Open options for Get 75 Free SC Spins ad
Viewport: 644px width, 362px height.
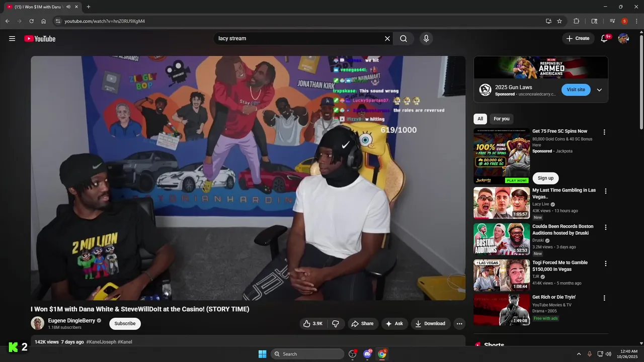tap(604, 132)
